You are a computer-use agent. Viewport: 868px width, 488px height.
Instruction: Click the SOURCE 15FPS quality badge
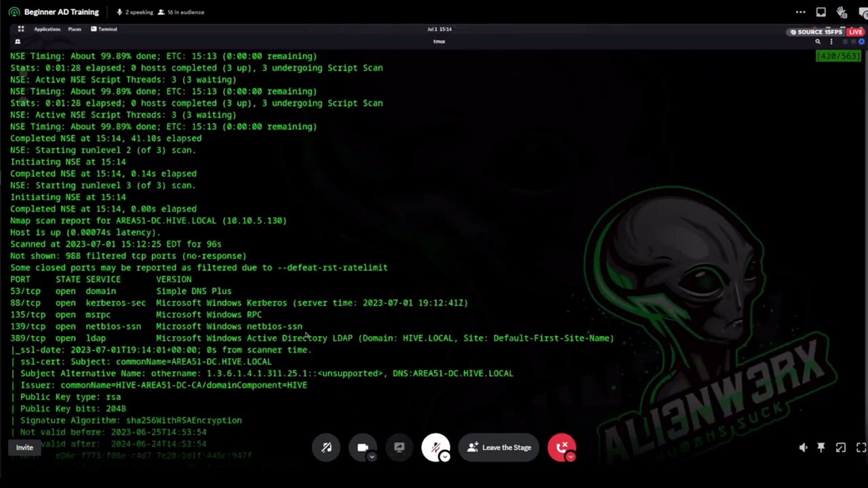coord(816,32)
